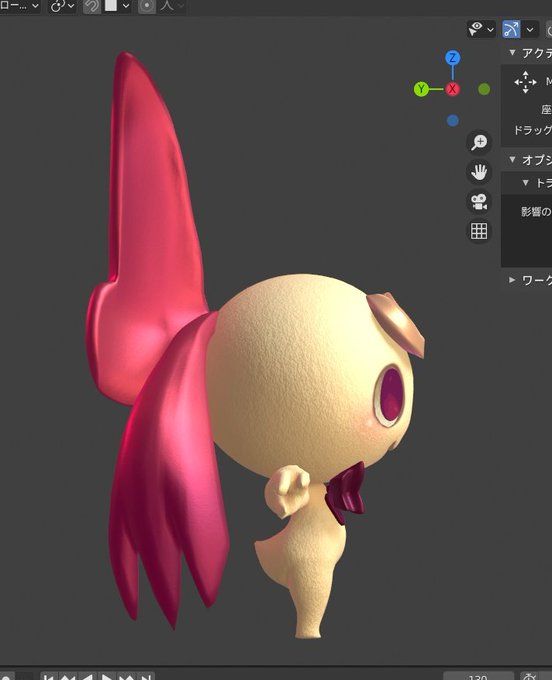Play animation in reverse
552x680 pixels.
tap(87, 677)
